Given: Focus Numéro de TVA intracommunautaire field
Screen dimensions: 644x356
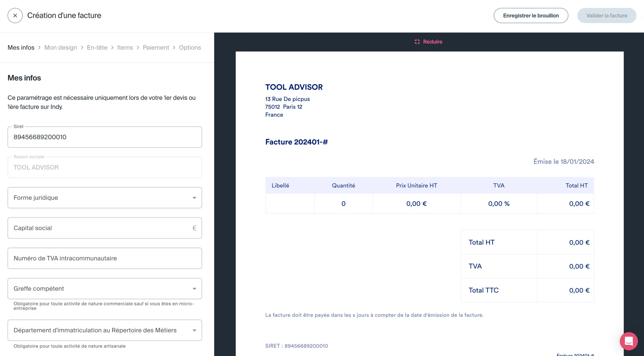Looking at the screenshot, I should click(105, 258).
